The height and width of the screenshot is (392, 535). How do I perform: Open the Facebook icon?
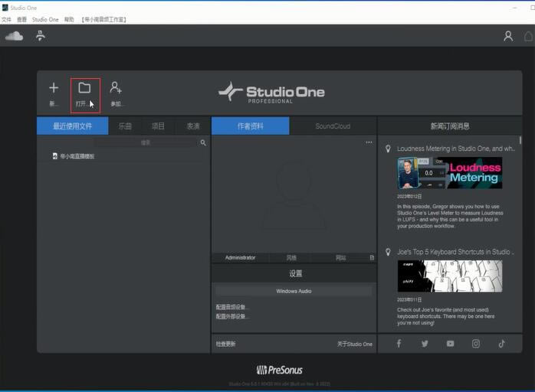pyautogui.click(x=399, y=344)
